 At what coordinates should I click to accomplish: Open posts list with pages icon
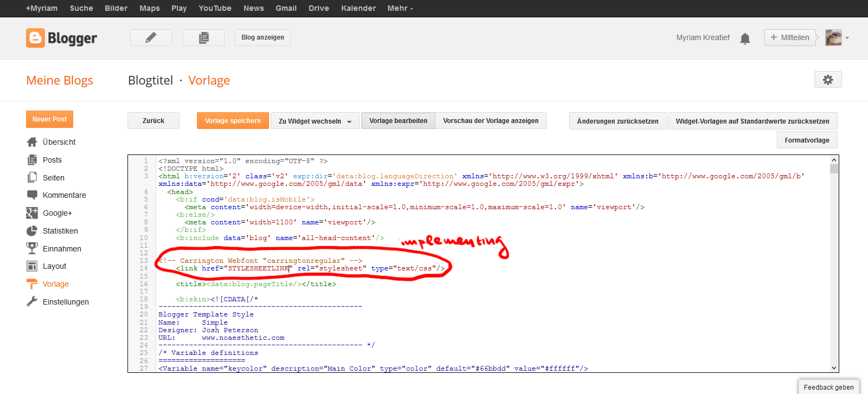203,37
